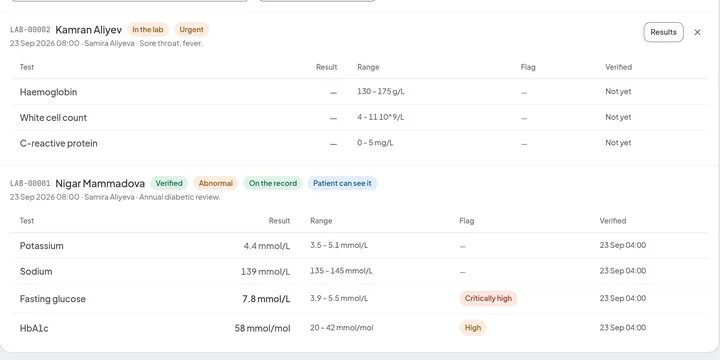Click the Verified badge for Nigar Mammadova
The image size is (720, 360).
point(169,183)
